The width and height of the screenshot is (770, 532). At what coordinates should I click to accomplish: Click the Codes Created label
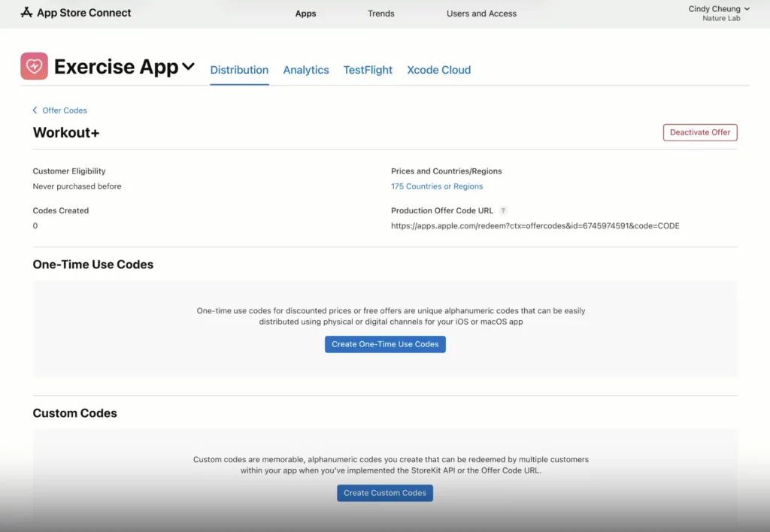61,210
